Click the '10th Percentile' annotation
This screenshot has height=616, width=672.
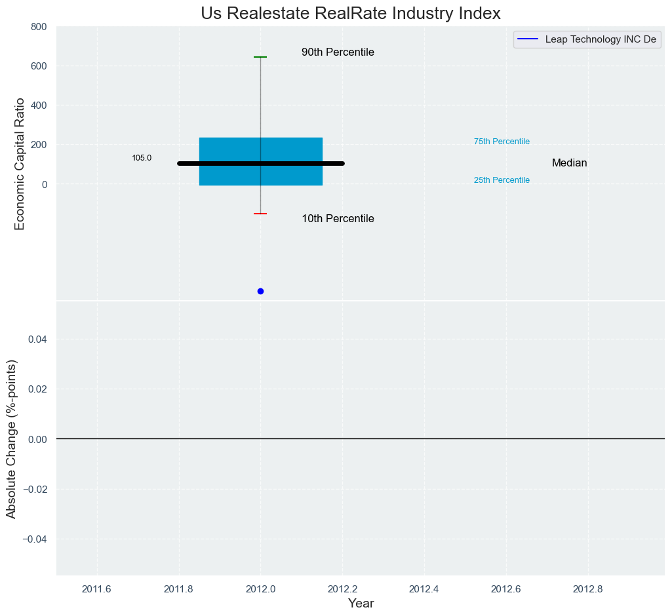(338, 219)
